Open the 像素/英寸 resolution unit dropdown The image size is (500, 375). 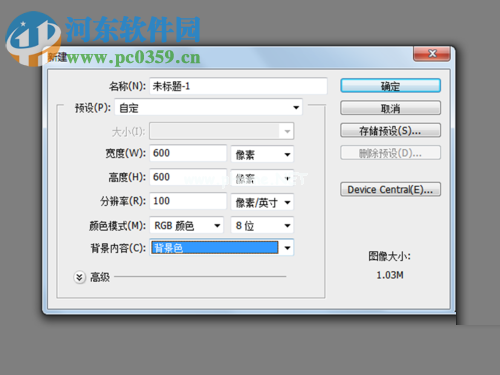coord(262,202)
